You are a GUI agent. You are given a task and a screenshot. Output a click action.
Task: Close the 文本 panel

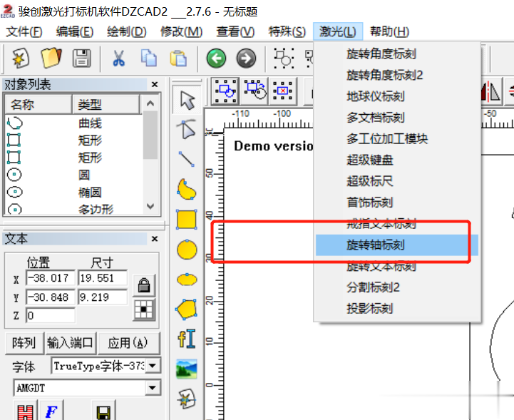pos(155,239)
